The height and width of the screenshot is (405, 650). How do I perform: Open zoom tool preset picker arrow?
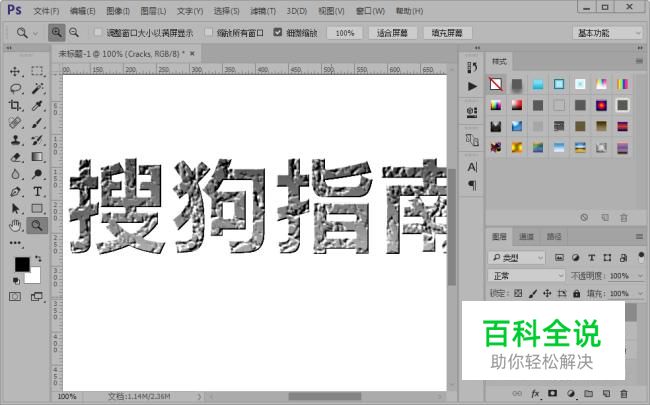[x=35, y=33]
